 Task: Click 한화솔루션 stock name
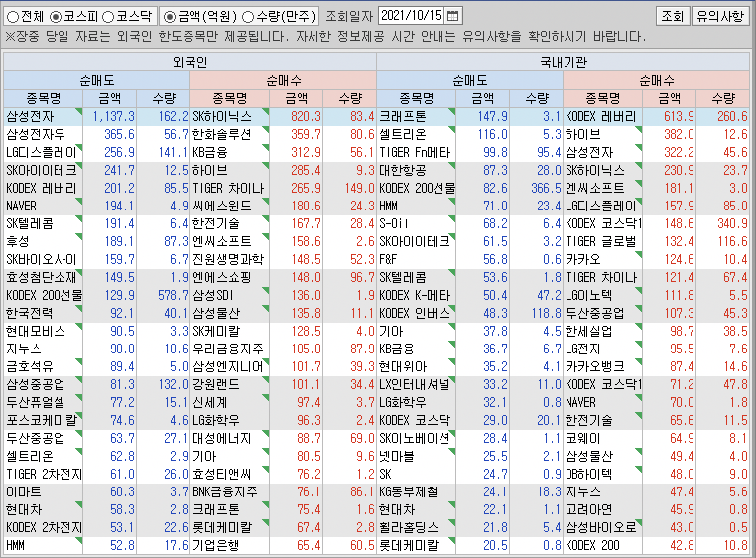coord(222,135)
